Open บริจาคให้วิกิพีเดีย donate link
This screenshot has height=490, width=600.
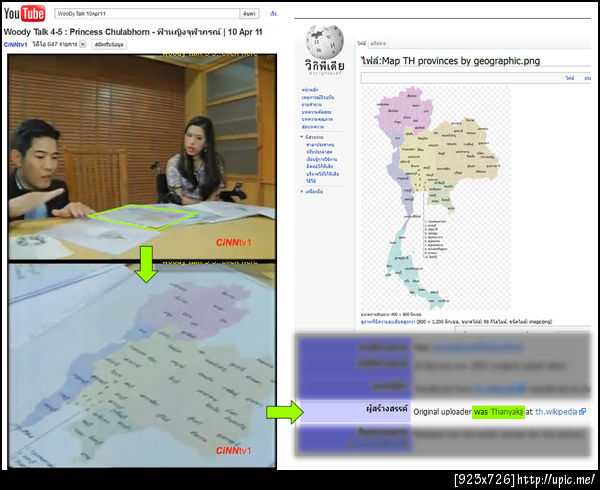323,174
